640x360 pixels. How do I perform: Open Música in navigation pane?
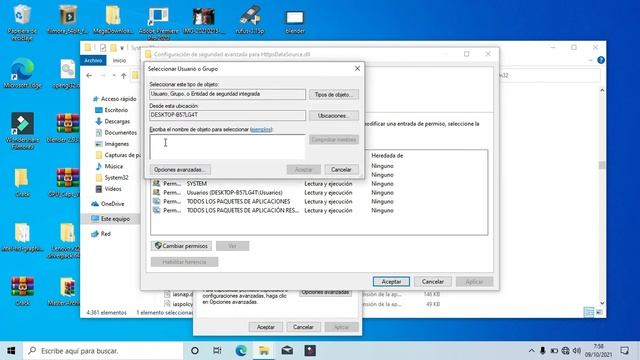pos(109,166)
